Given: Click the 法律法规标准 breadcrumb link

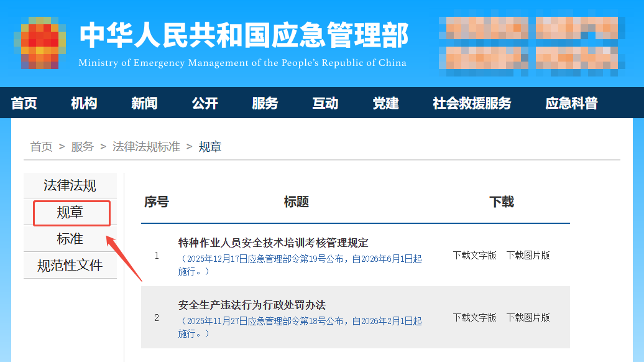Looking at the screenshot, I should (146, 147).
